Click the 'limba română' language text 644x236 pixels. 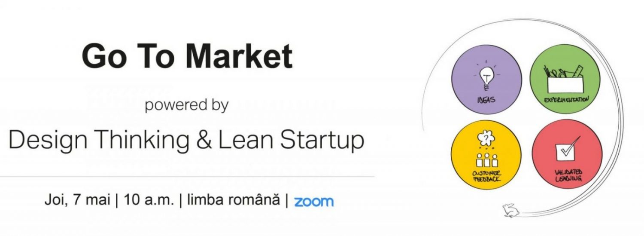click(233, 201)
